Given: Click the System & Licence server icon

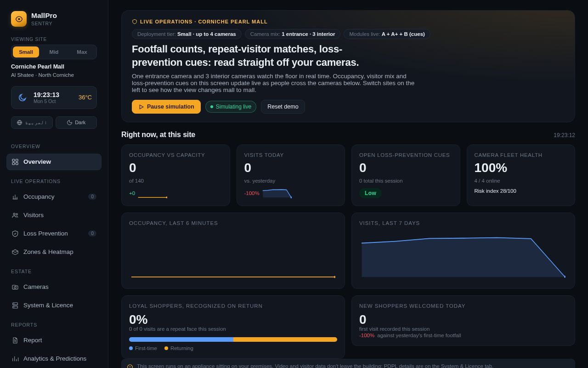Looking at the screenshot, I should [x=15, y=305].
